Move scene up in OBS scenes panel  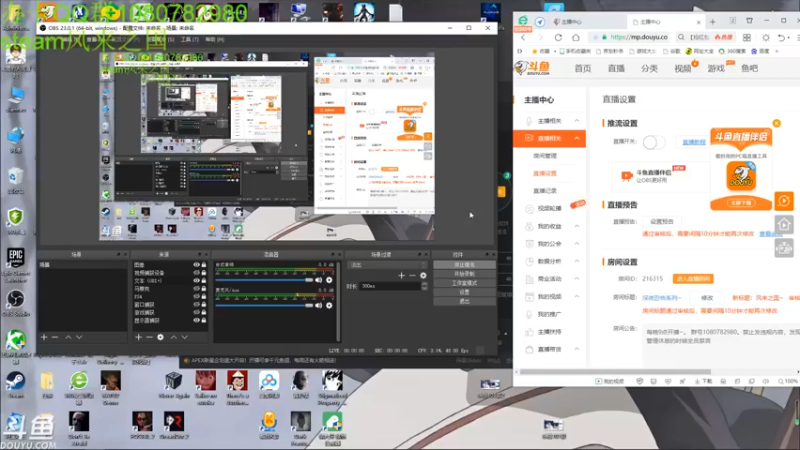(68, 337)
